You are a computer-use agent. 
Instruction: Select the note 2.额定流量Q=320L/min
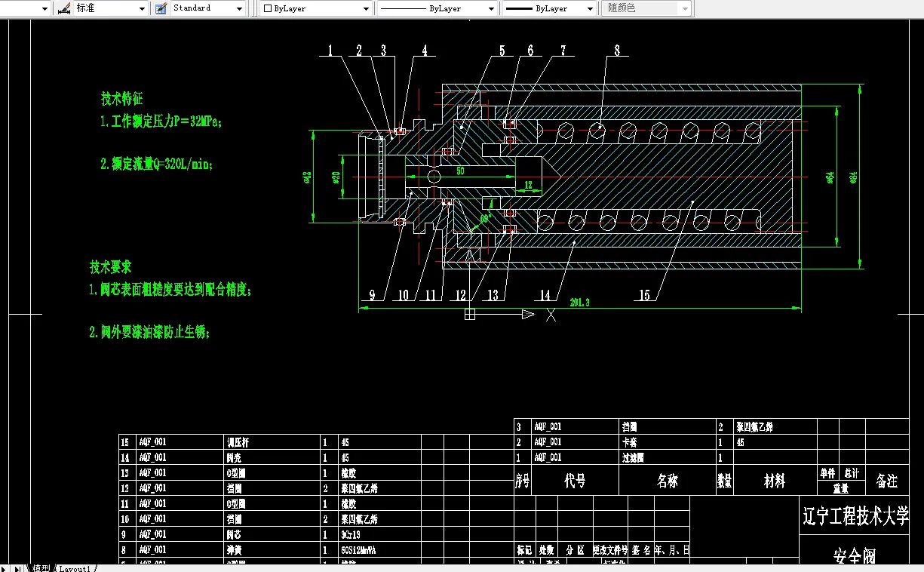point(156,164)
